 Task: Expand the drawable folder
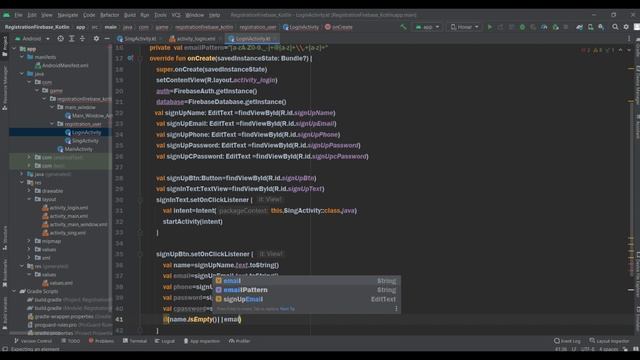(x=29, y=191)
